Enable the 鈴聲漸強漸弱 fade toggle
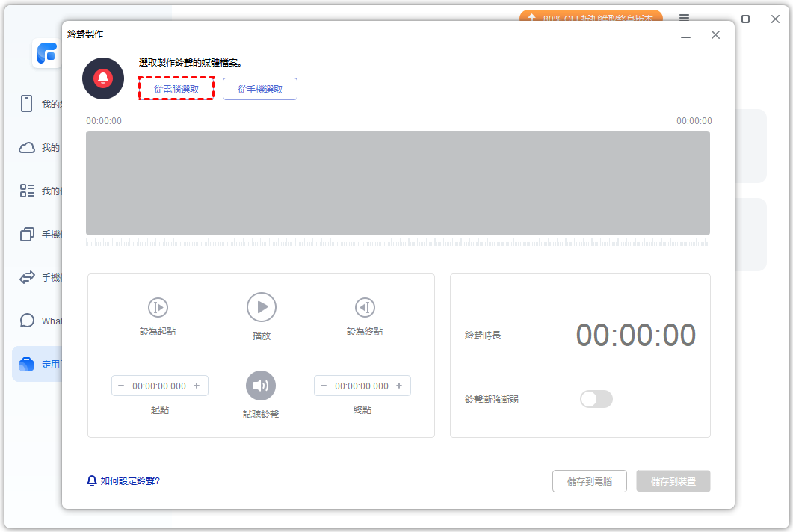Screen dimensions: 793x532 (596, 399)
